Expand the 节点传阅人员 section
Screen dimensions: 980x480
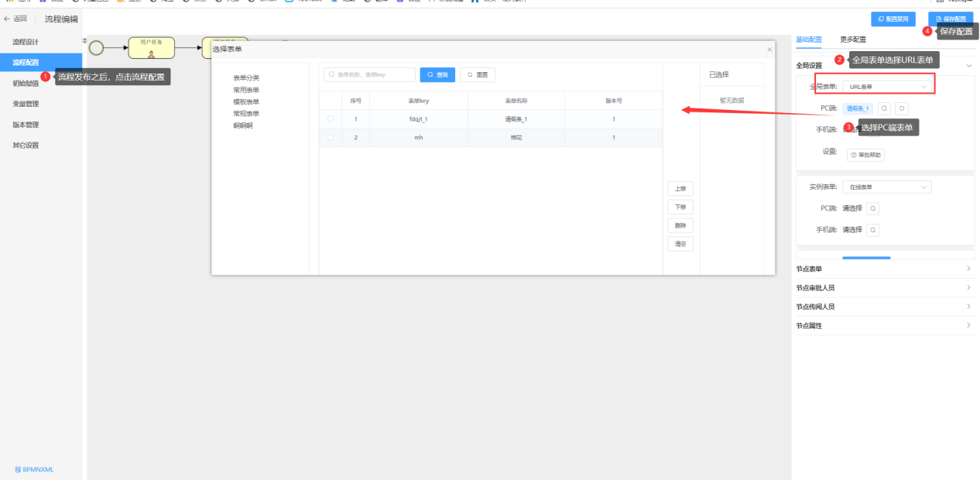pos(885,307)
